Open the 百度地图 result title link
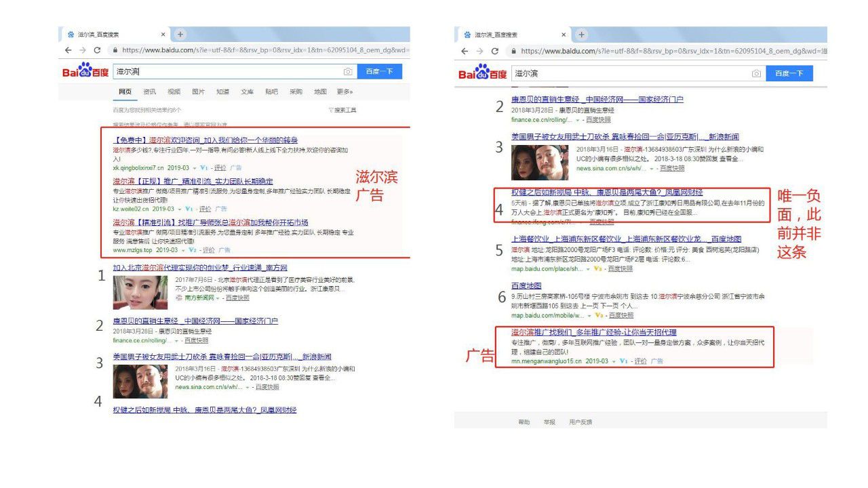Screen dimensions: 868x488 point(526,286)
